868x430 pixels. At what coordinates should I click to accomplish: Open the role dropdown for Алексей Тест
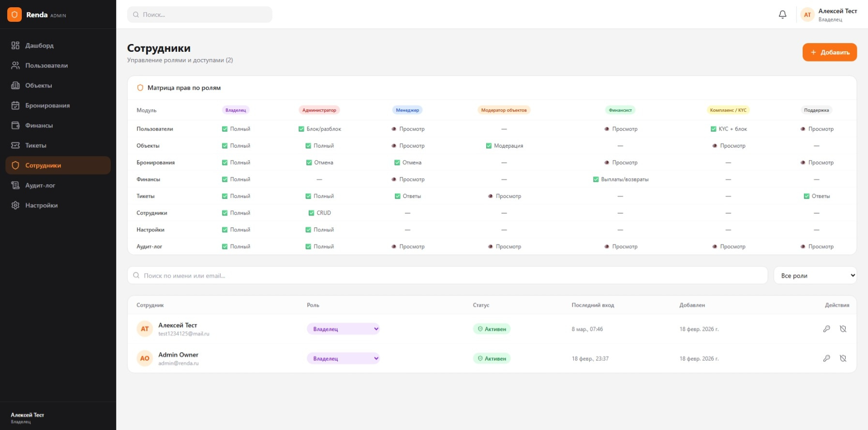click(x=343, y=329)
